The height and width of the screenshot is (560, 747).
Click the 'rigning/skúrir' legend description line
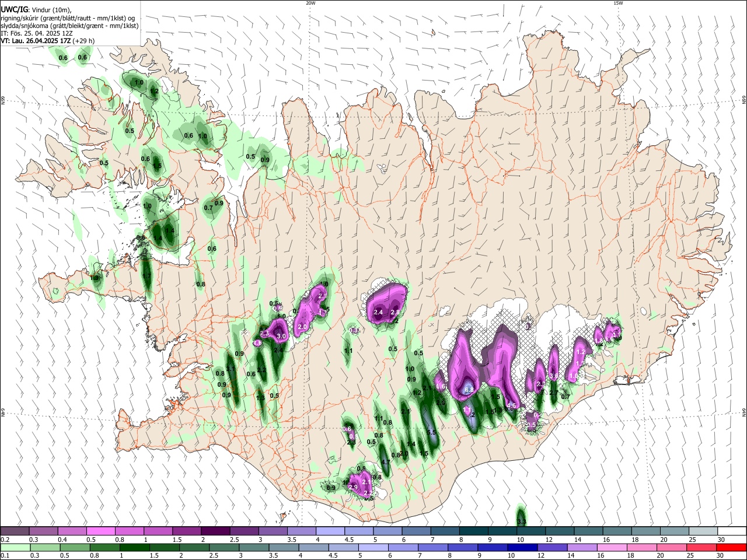click(68, 18)
